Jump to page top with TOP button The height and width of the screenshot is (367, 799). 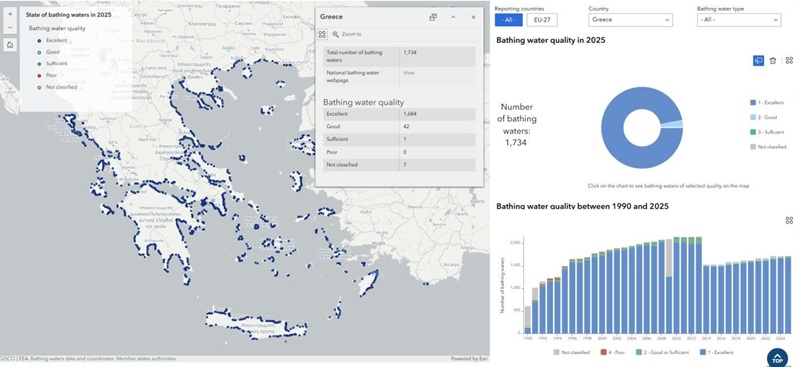tap(777, 357)
